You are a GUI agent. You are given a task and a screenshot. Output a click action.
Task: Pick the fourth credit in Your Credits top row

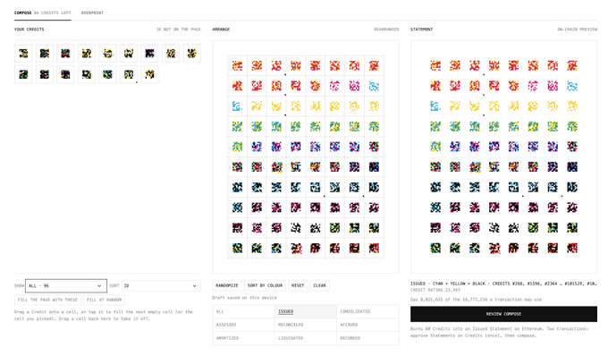[x=87, y=54]
